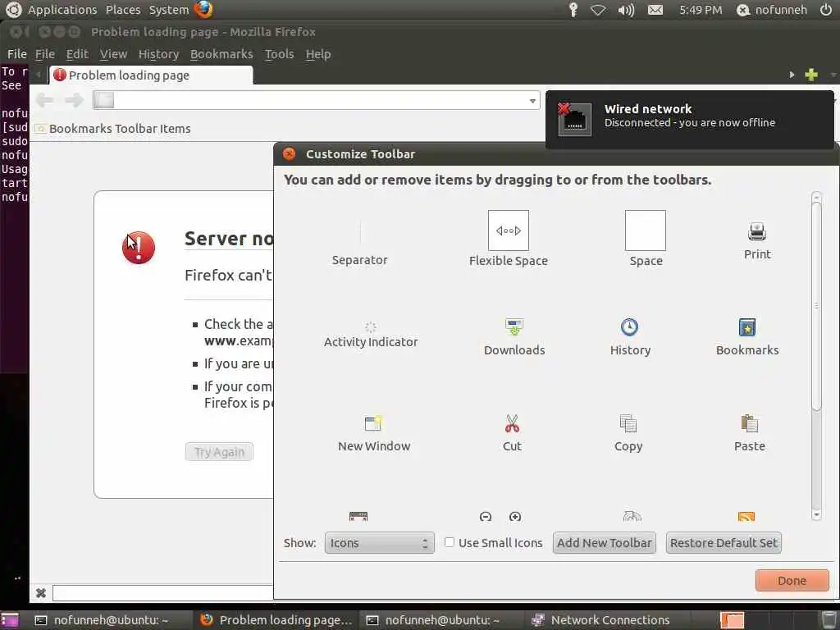This screenshot has height=630, width=840.
Task: Click Bookmarks Toolbar Items folder
Action: [113, 129]
